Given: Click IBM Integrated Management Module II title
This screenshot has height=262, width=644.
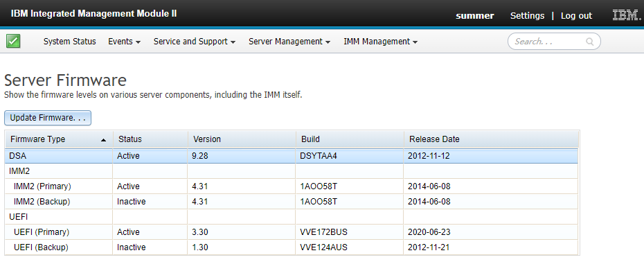Looking at the screenshot, I should point(93,14).
